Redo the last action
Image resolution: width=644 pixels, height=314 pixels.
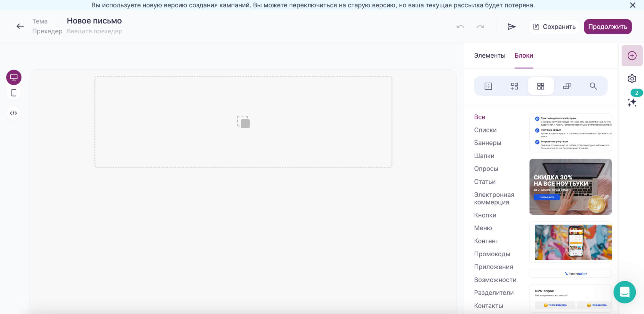tap(479, 27)
